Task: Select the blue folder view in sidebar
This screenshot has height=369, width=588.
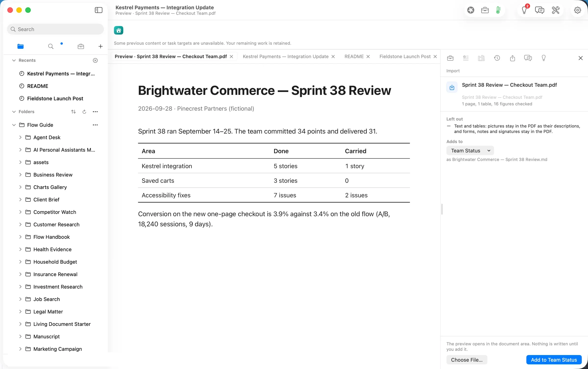Action: [x=21, y=46]
